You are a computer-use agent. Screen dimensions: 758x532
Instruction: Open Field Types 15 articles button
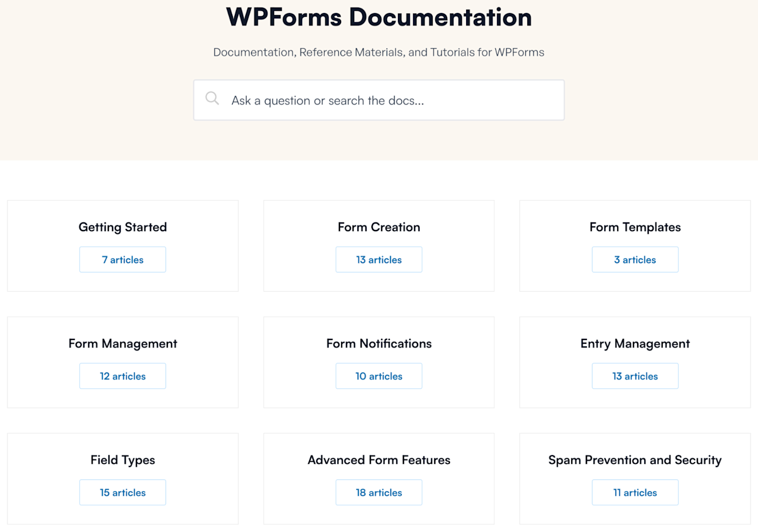pos(122,492)
